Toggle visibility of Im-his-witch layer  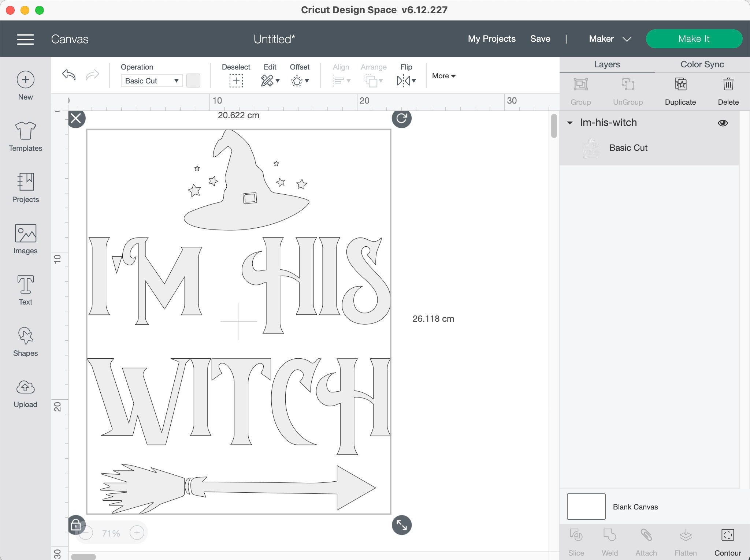click(x=723, y=123)
